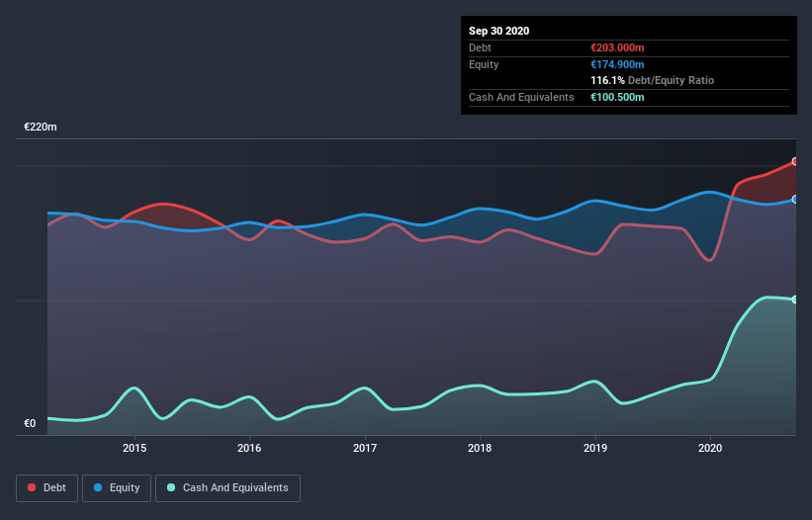Image resolution: width=812 pixels, height=520 pixels.
Task: Click the 2016 x-axis label
Action: 249,448
